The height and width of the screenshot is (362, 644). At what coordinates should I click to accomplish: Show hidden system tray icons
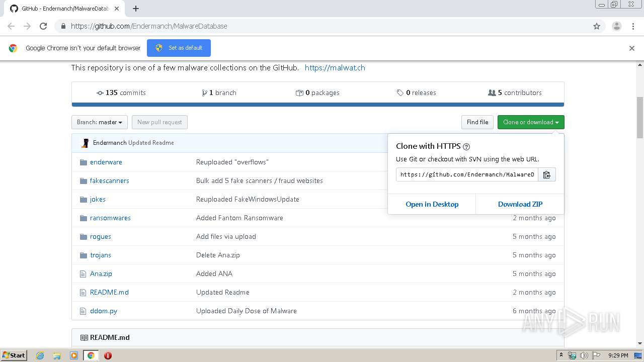pyautogui.click(x=561, y=355)
